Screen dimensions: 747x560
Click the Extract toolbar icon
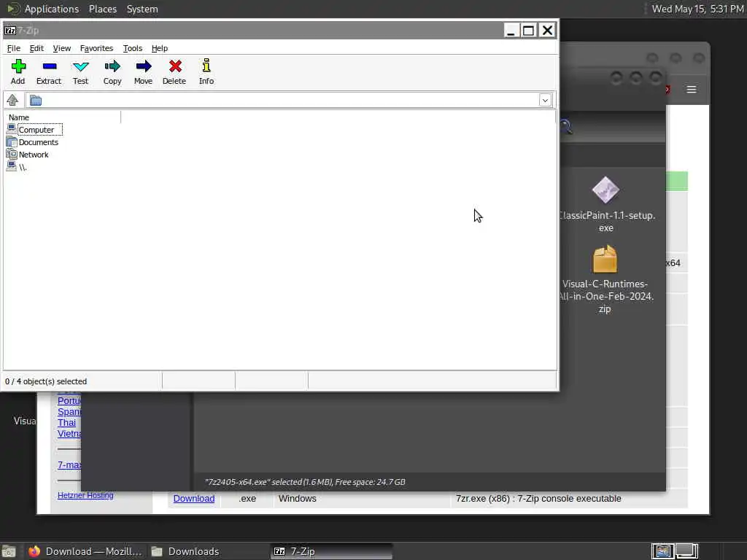click(x=49, y=66)
